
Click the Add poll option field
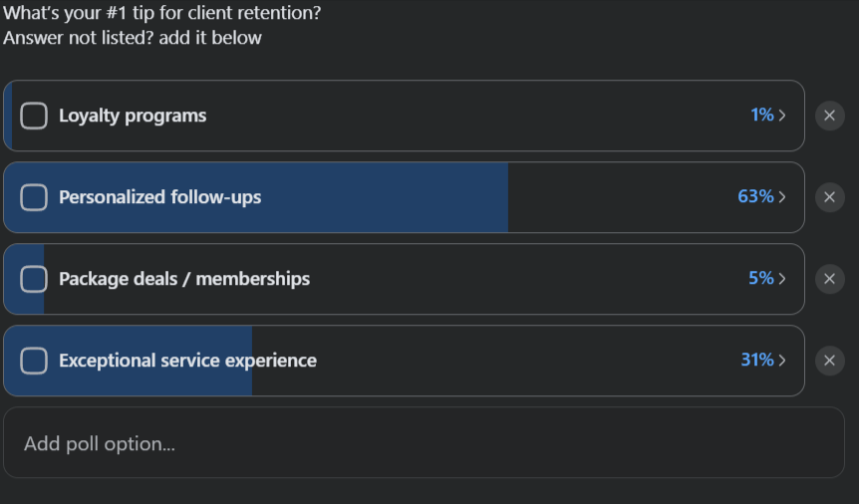[424, 443]
